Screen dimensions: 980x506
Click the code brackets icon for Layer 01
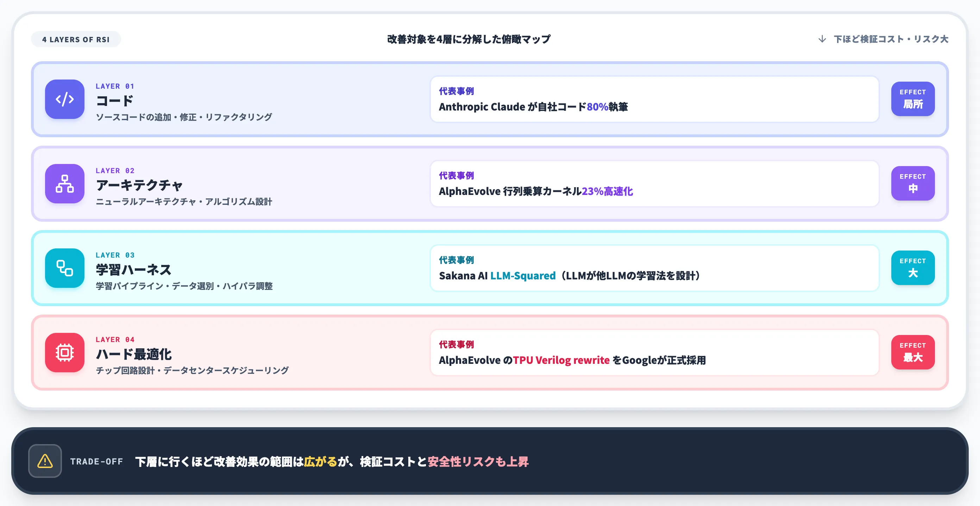[65, 99]
